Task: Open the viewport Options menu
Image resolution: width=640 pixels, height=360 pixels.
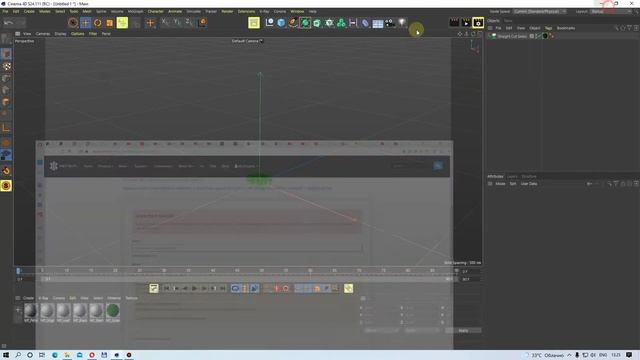Action: tap(78, 34)
